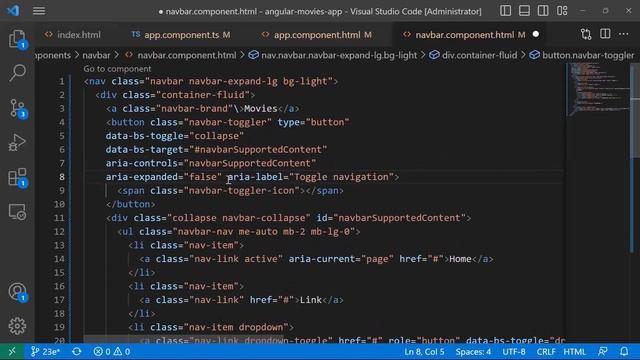Toggle secondary side bar layout button
This screenshot has height=360, width=640.
pyautogui.click(x=543, y=11)
